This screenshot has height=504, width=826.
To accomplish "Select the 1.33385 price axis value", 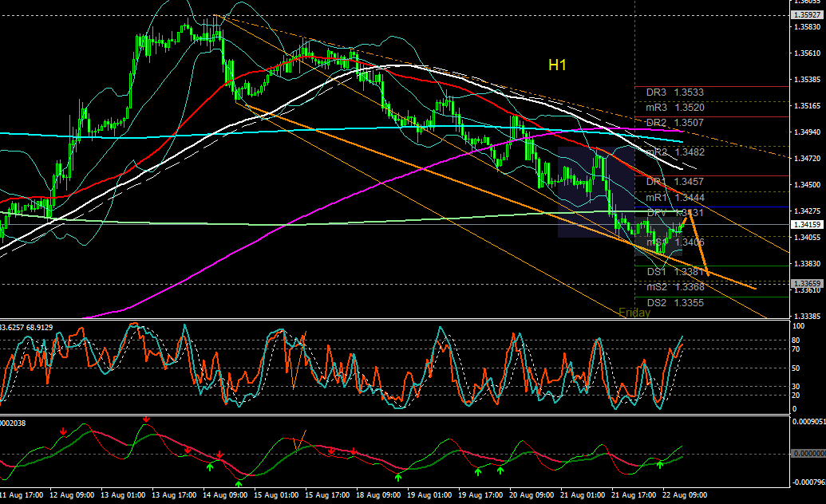I will click(807, 316).
